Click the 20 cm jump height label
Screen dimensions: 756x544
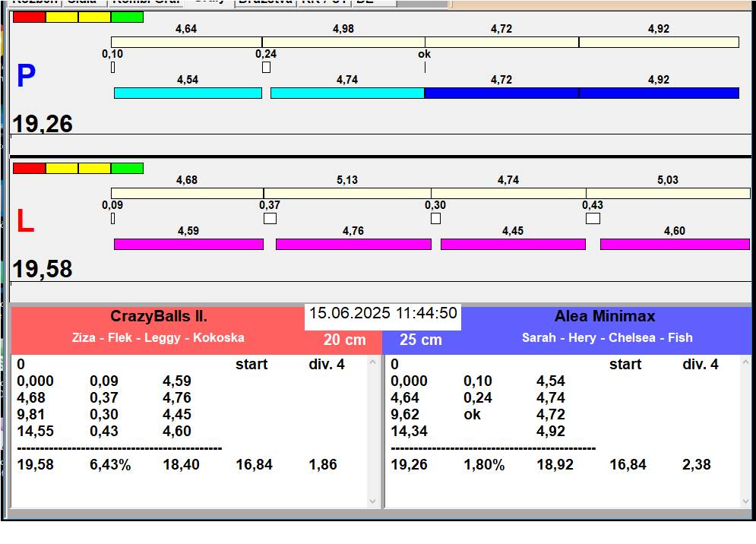[x=345, y=340]
